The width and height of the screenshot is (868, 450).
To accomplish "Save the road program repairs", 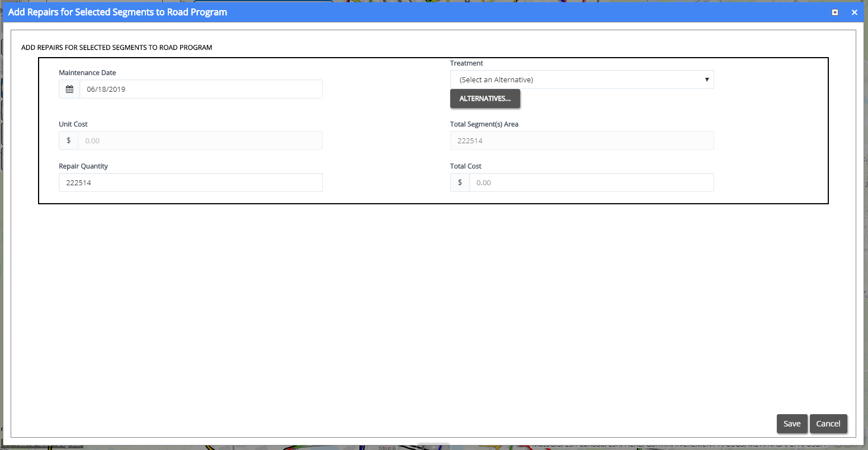I will (x=791, y=424).
